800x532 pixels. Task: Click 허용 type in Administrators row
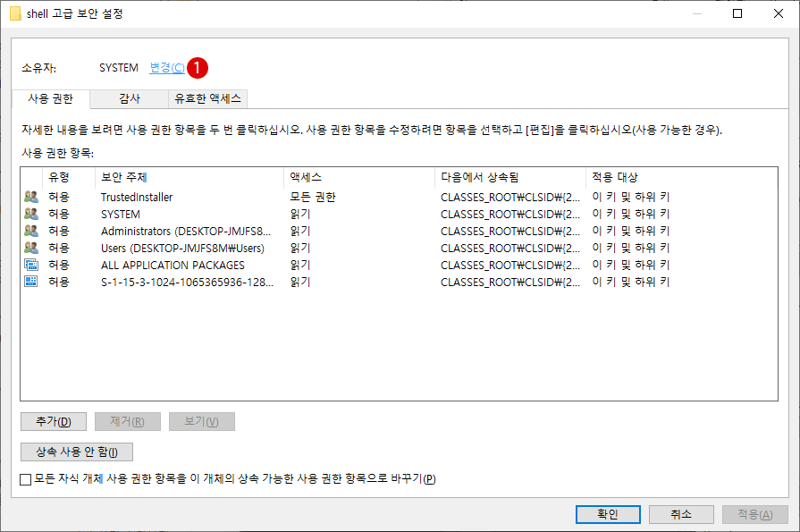pyautogui.click(x=59, y=231)
